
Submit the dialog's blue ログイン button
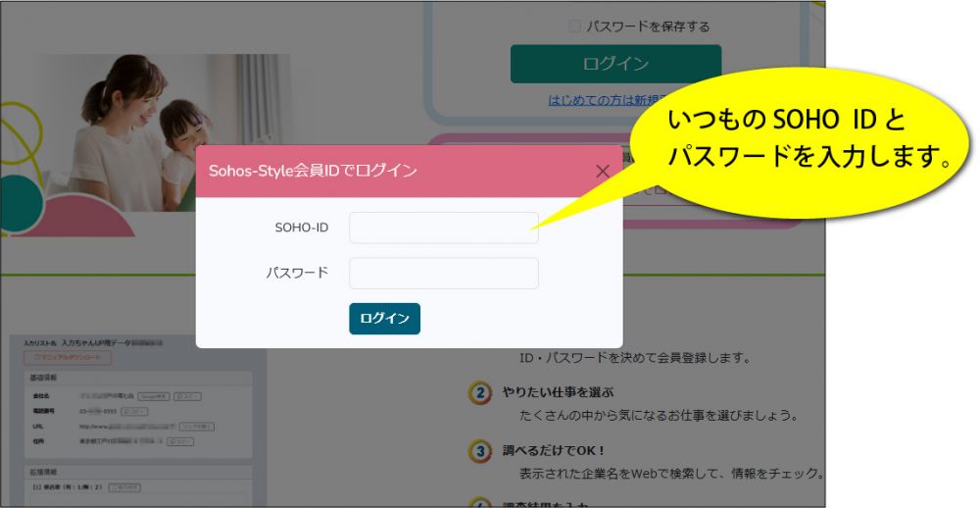point(384,319)
